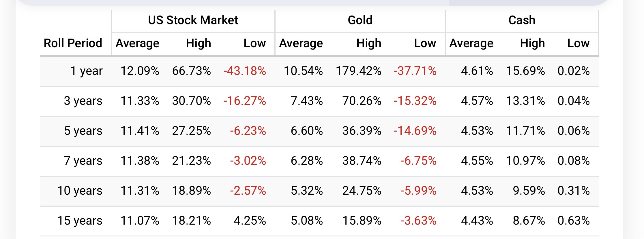Click the 24.75% Gold high value
Viewport: 644px width, 239px height.
pyautogui.click(x=362, y=191)
